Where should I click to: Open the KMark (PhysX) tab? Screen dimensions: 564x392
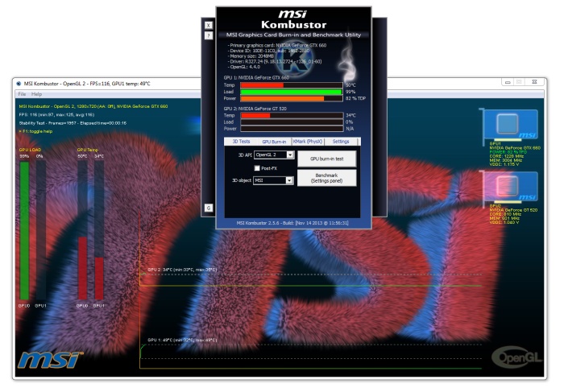click(308, 142)
